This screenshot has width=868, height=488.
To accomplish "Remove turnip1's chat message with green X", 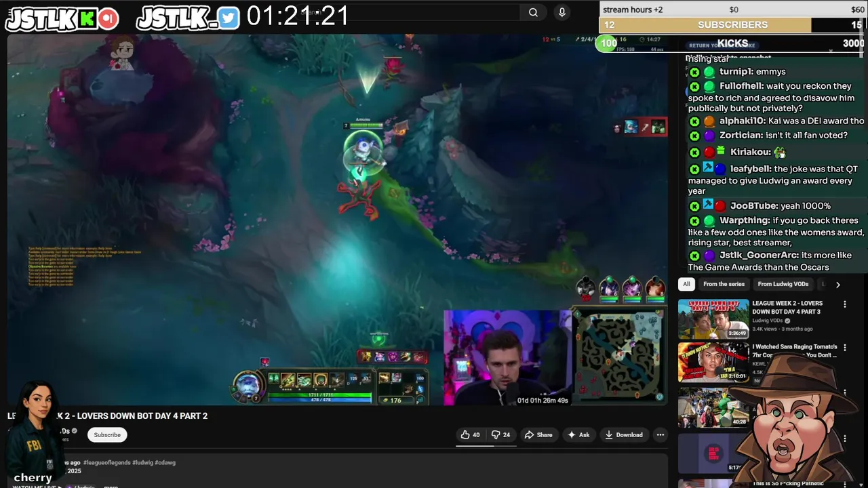I will pos(694,72).
